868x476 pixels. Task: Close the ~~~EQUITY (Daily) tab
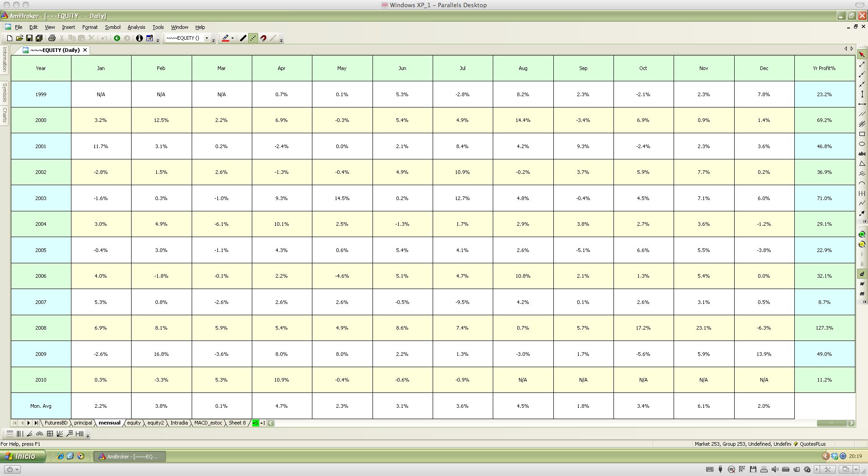click(x=85, y=50)
